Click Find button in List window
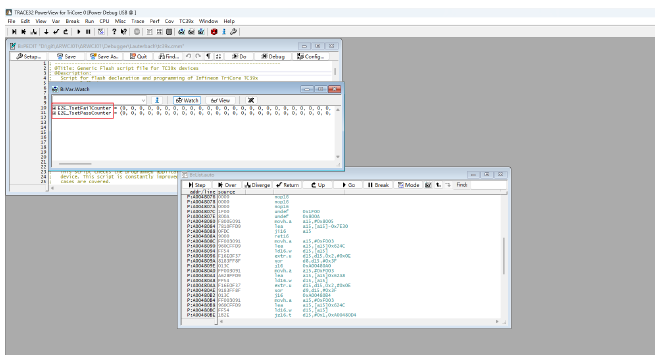660x360 pixels. (x=462, y=185)
